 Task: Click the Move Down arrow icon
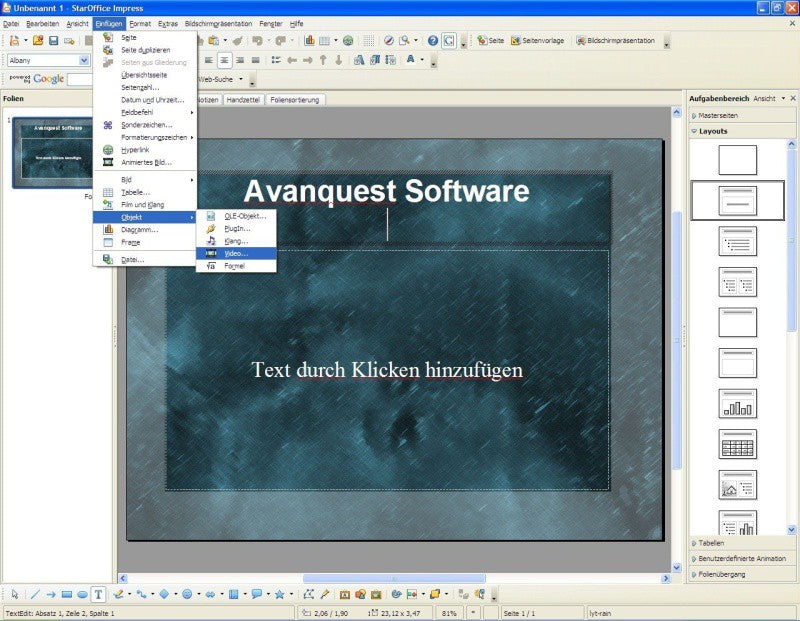(338, 60)
